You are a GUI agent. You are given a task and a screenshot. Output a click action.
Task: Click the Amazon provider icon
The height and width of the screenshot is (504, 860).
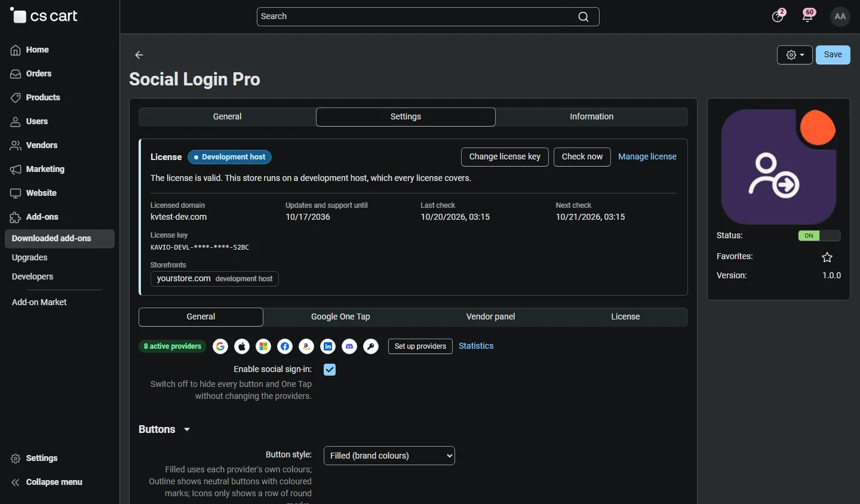(306, 346)
